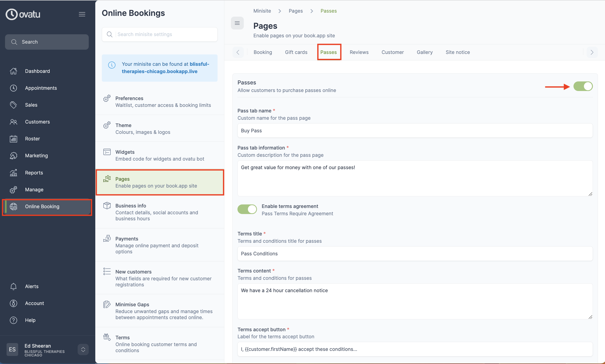605x364 pixels.
Task: Click the Pass tab name field
Action: (415, 131)
